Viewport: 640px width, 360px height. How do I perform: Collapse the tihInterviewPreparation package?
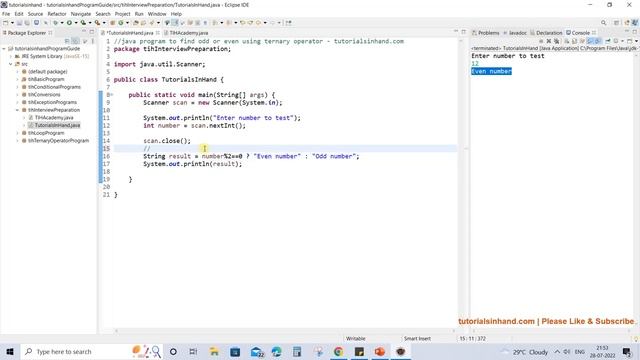click(18, 110)
